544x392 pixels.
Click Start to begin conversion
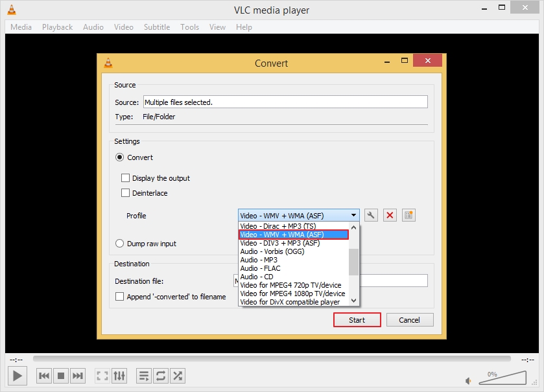(x=357, y=320)
